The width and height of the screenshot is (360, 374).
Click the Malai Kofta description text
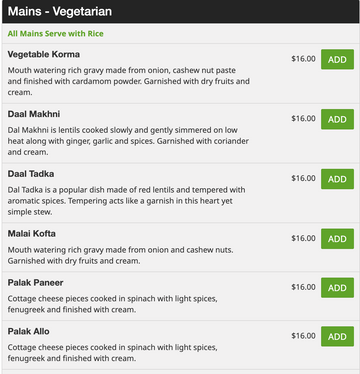tap(120, 255)
